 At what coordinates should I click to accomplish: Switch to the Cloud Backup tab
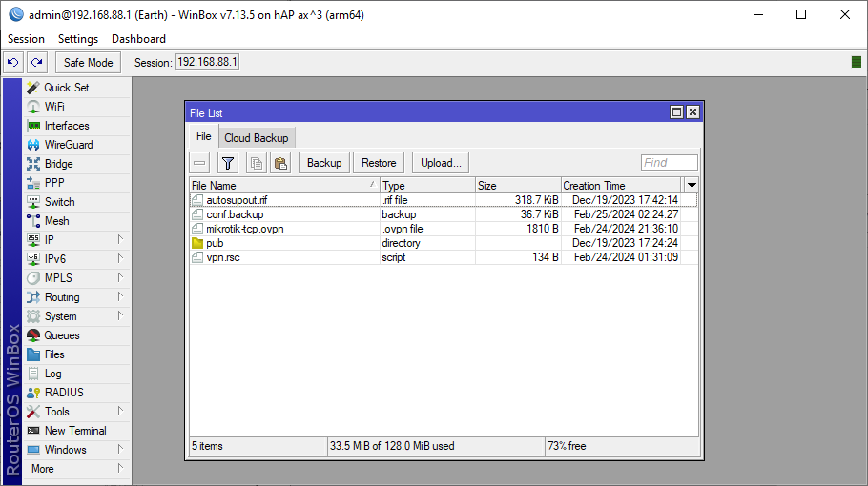(257, 137)
